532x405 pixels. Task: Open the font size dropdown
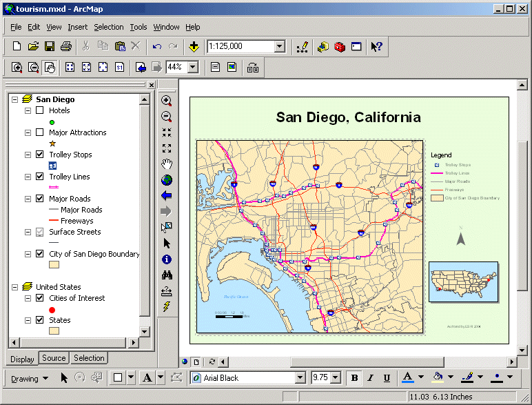tap(335, 377)
